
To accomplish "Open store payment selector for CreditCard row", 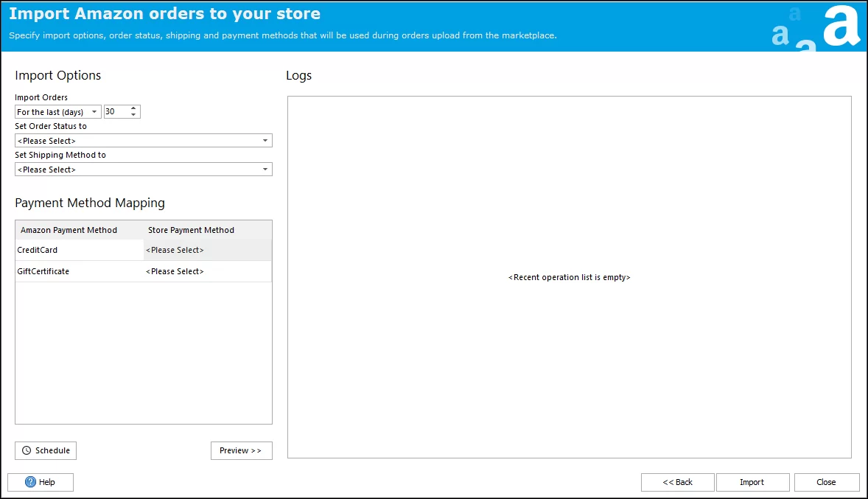I will tap(206, 250).
